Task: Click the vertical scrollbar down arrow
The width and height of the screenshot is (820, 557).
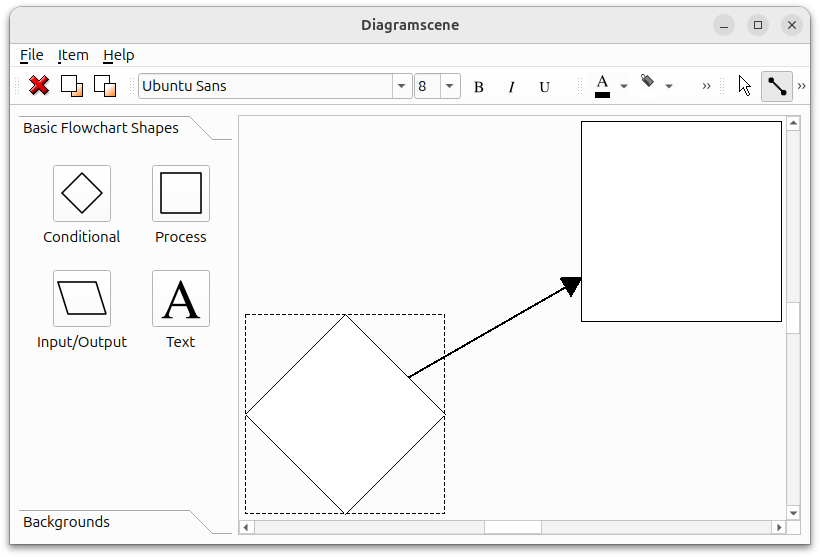Action: point(793,513)
